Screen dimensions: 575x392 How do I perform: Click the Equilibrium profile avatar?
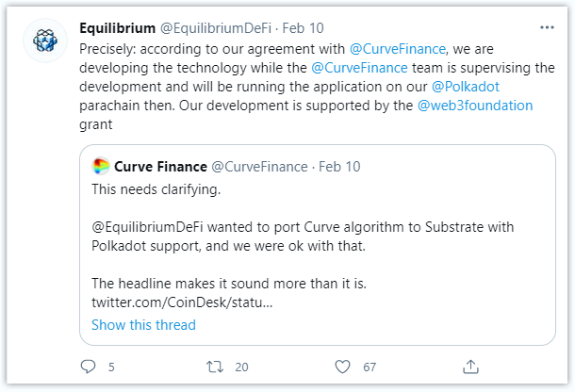click(x=44, y=41)
